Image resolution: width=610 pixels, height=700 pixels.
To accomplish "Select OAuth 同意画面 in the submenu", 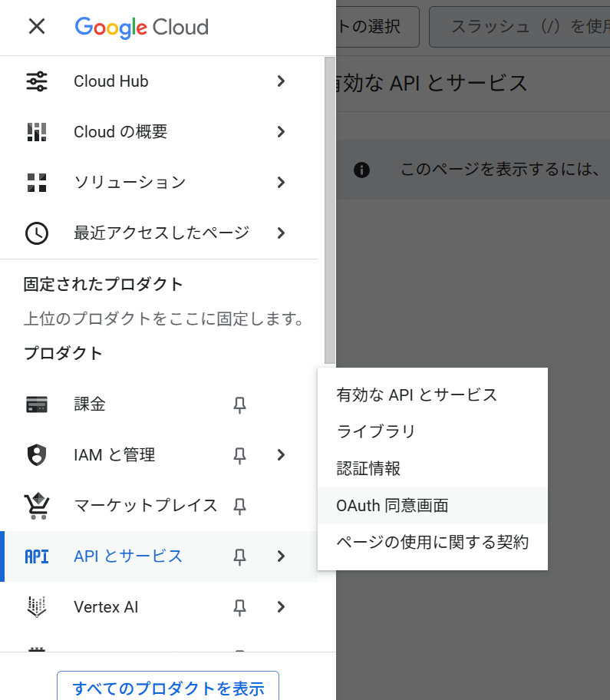I will tap(433, 505).
